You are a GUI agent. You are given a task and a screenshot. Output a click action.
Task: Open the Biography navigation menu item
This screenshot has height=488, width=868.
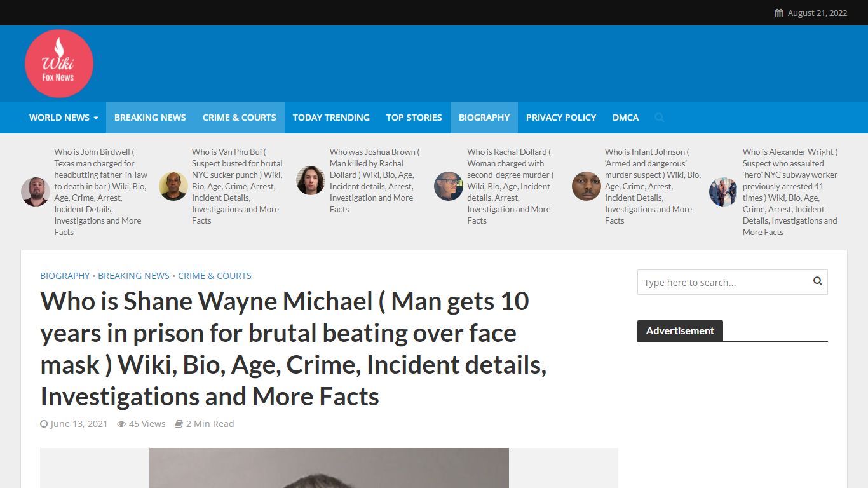pos(484,118)
